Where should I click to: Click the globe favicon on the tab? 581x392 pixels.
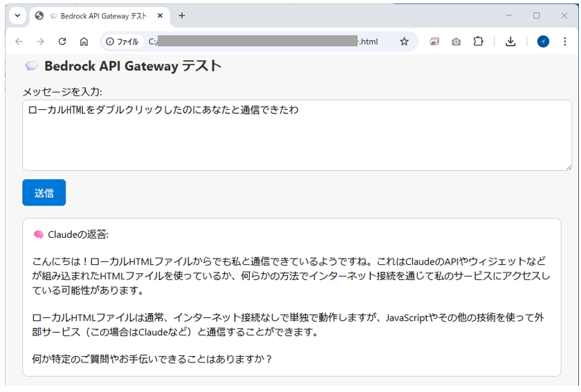click(39, 16)
